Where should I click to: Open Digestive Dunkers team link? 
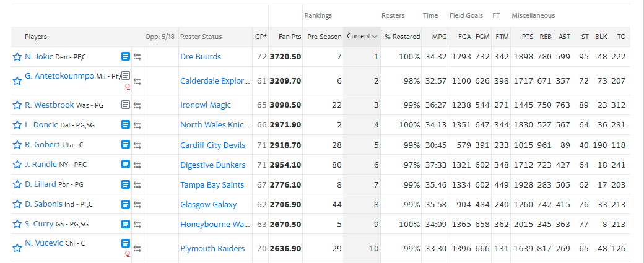click(x=213, y=165)
